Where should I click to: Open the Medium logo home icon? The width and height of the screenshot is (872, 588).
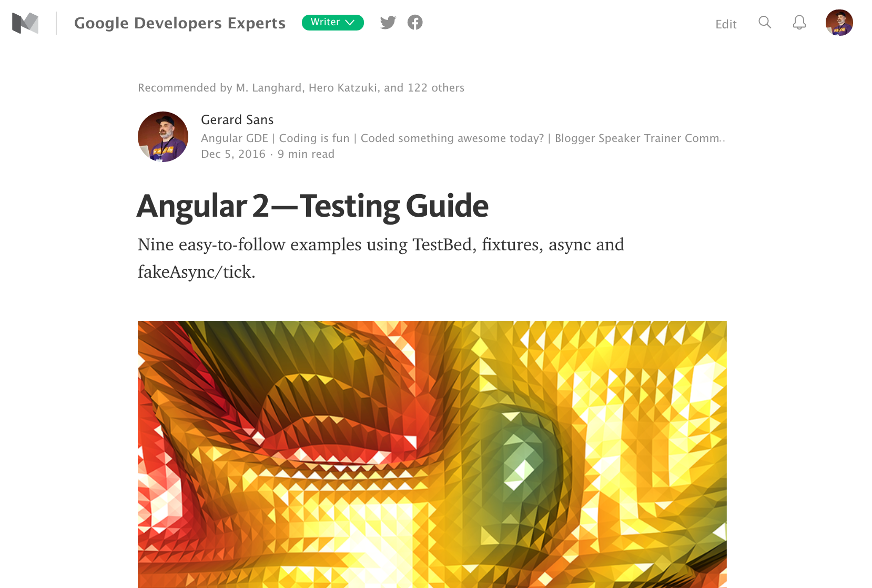pos(25,23)
